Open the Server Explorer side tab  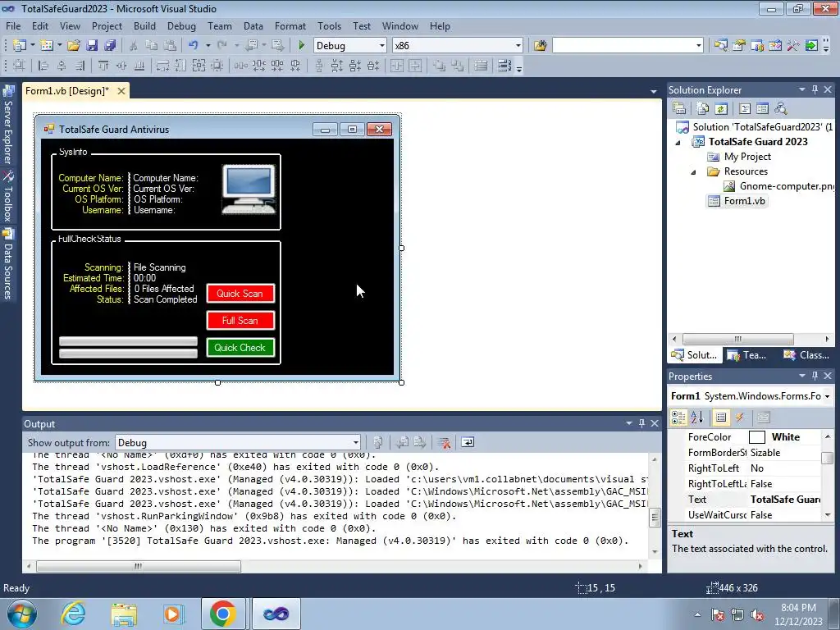[8, 126]
